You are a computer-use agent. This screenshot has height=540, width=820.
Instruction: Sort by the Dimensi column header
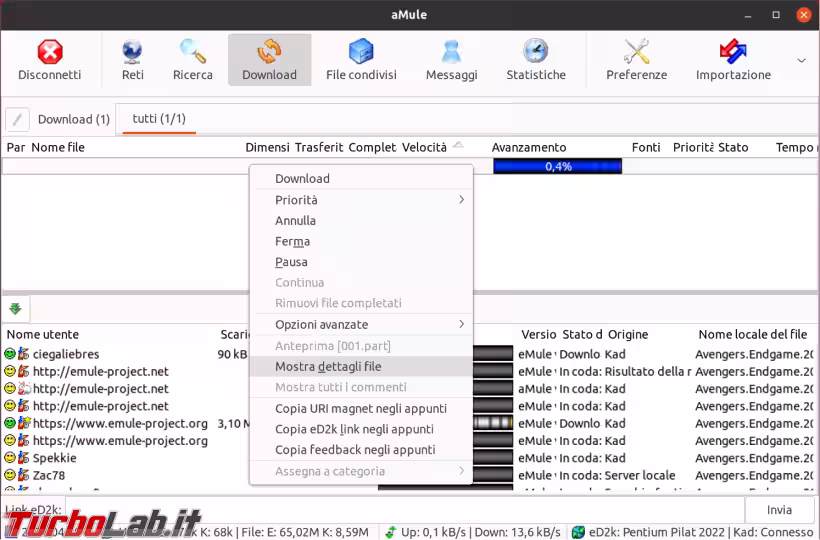tap(267, 147)
